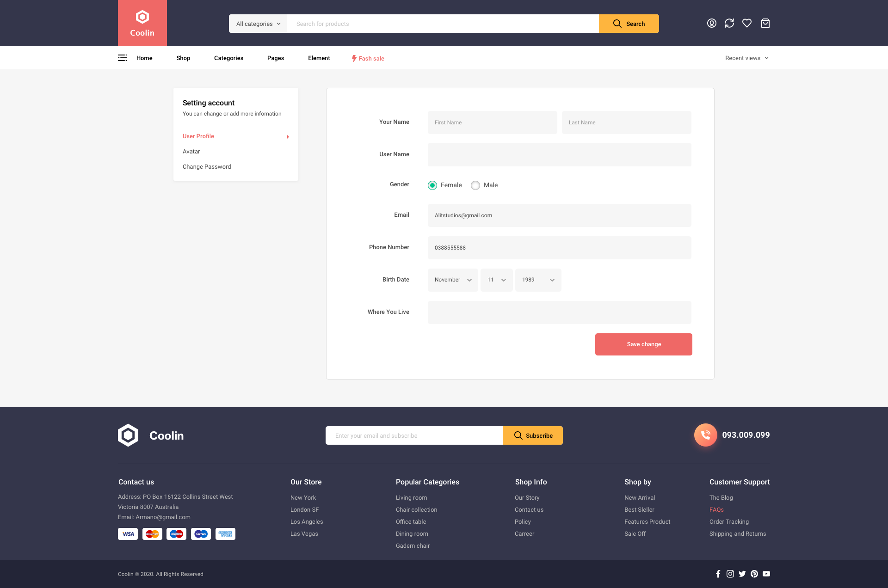Click the hamburger menu icon beside Home

tap(123, 58)
